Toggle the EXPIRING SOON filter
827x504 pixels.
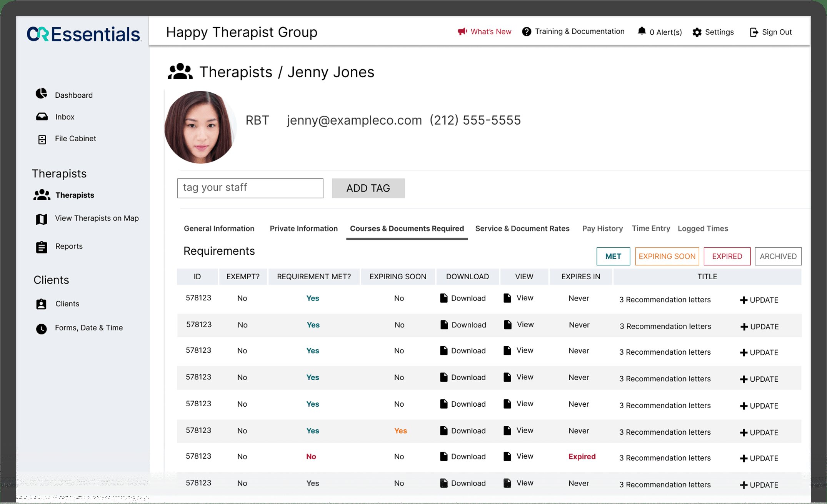click(x=667, y=256)
